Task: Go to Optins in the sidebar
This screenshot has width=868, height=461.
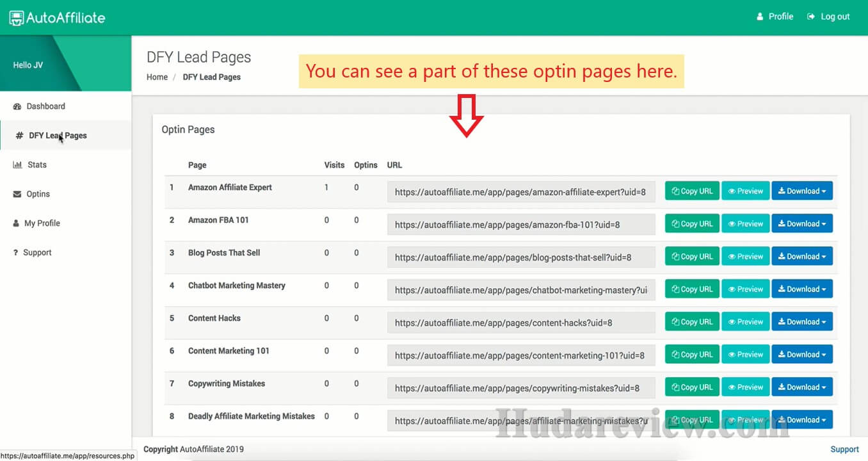Action: [31, 194]
